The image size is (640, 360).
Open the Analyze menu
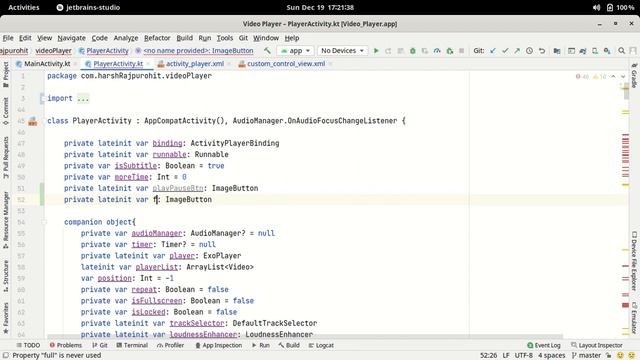[126, 38]
